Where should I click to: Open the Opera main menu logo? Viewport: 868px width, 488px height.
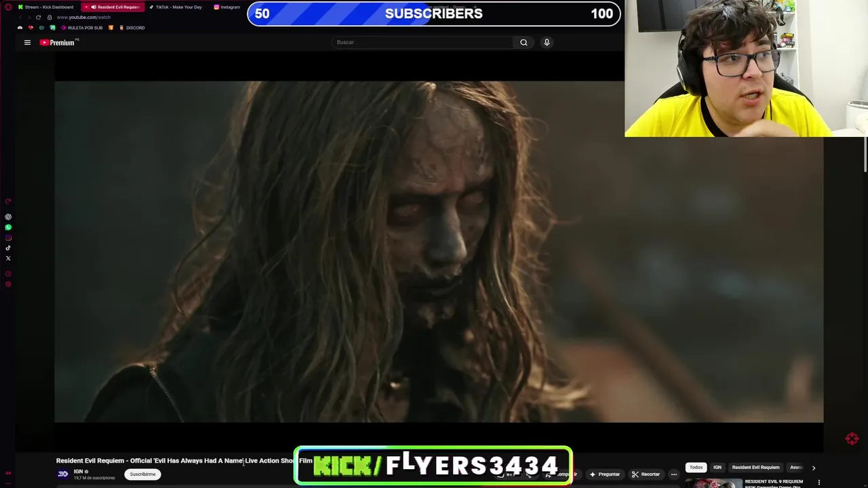tap(8, 7)
